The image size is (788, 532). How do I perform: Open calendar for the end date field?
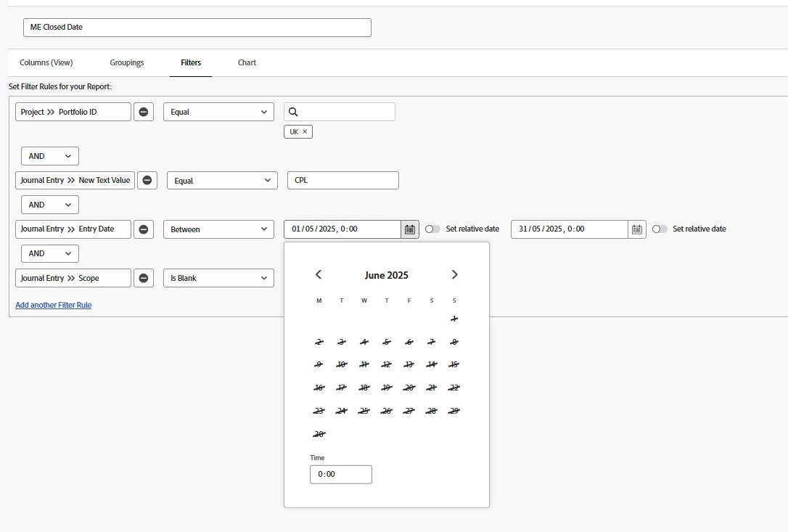pyautogui.click(x=637, y=229)
